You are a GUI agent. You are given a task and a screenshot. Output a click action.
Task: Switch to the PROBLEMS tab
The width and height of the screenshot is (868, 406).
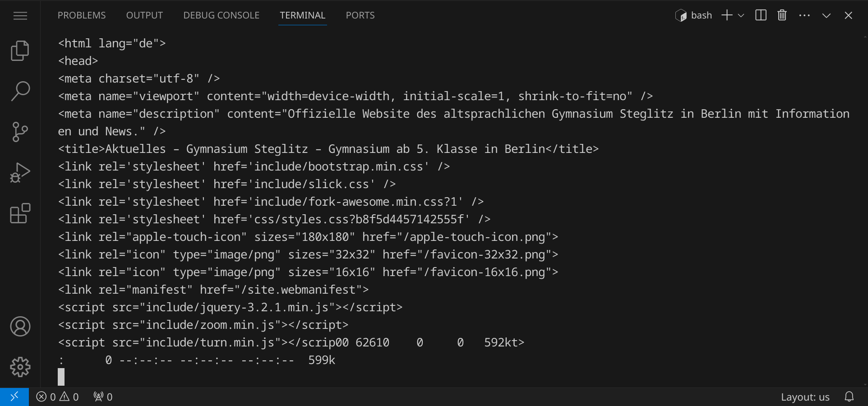tap(82, 15)
